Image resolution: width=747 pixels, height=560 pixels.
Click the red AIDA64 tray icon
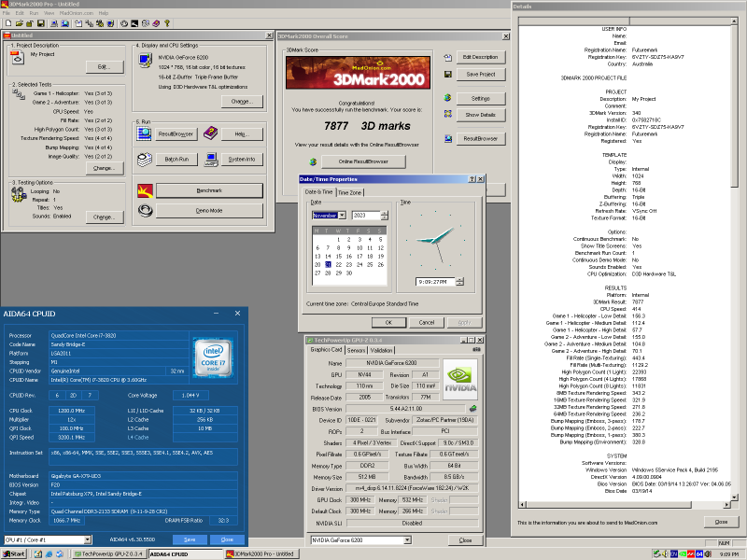(691, 553)
